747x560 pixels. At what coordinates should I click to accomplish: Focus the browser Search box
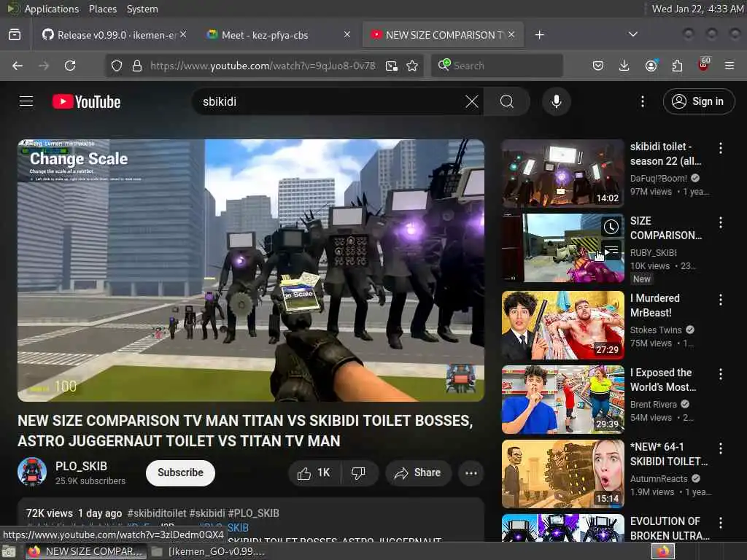497,66
